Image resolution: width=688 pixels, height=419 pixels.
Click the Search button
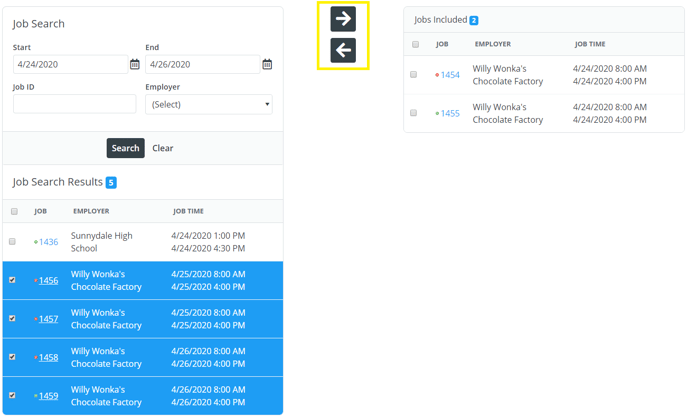[125, 148]
